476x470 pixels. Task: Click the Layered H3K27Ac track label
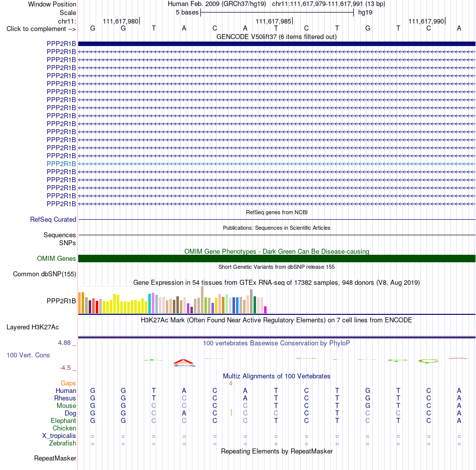[x=33, y=327]
